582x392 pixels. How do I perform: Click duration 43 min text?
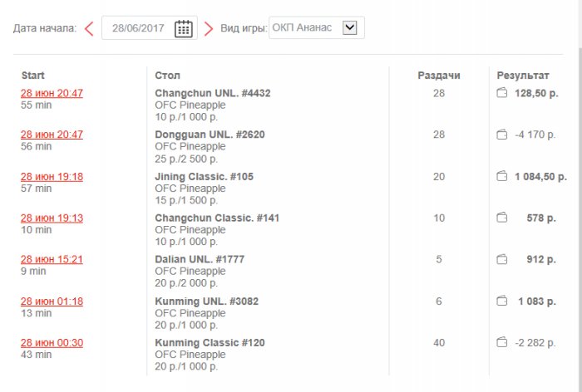[x=36, y=355]
